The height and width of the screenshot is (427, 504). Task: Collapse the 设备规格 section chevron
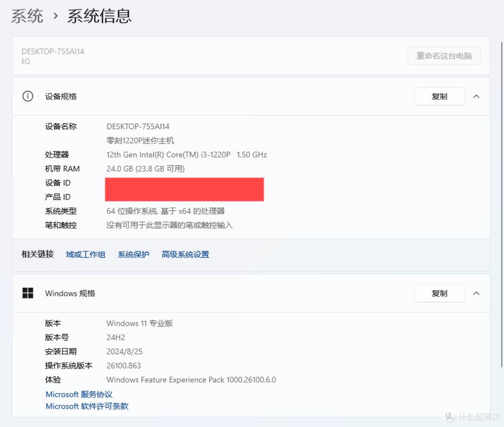(476, 96)
